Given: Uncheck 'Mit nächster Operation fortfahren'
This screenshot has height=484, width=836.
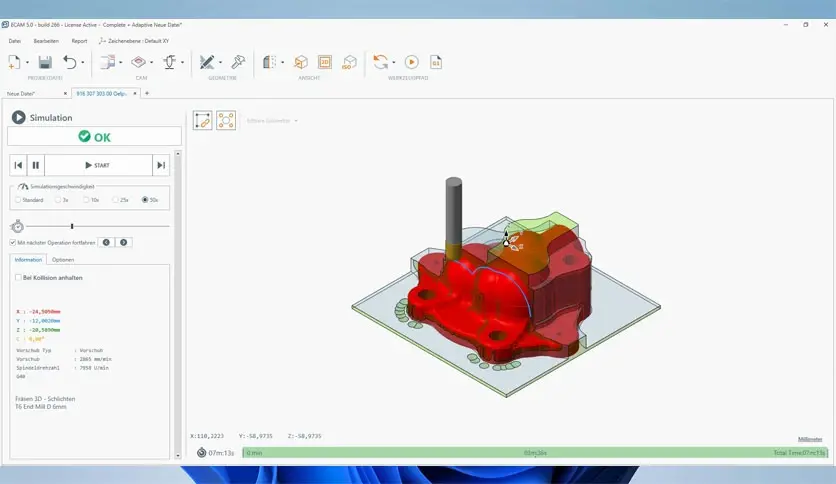Looking at the screenshot, I should tap(12, 242).
